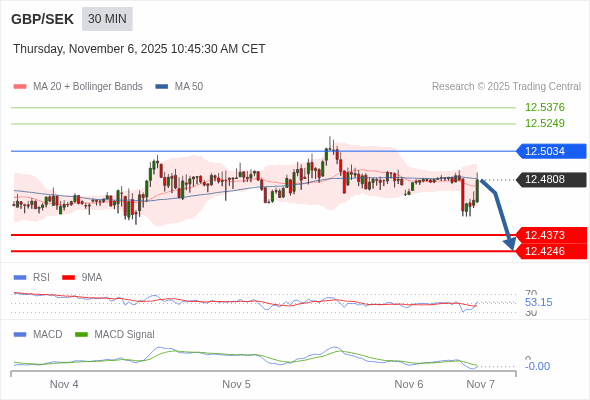590x400 pixels.
Task: Click the blue MA 50 legend swatch
Action: 162,87
